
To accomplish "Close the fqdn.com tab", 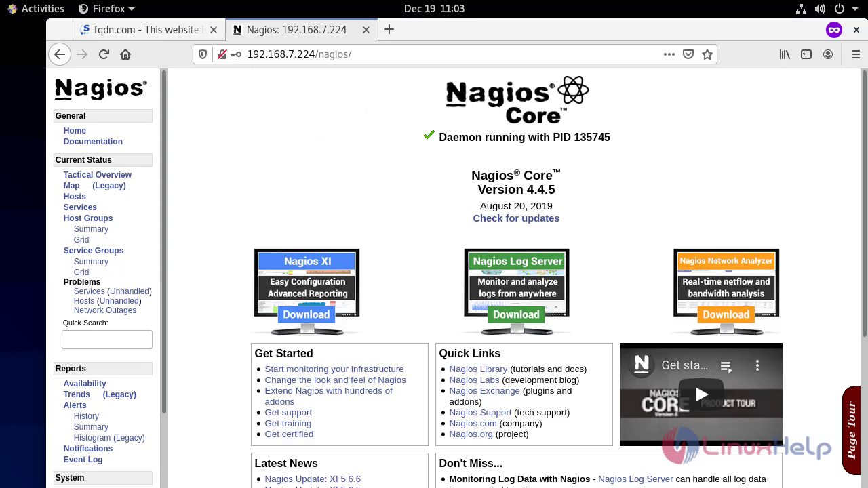I will tap(214, 30).
